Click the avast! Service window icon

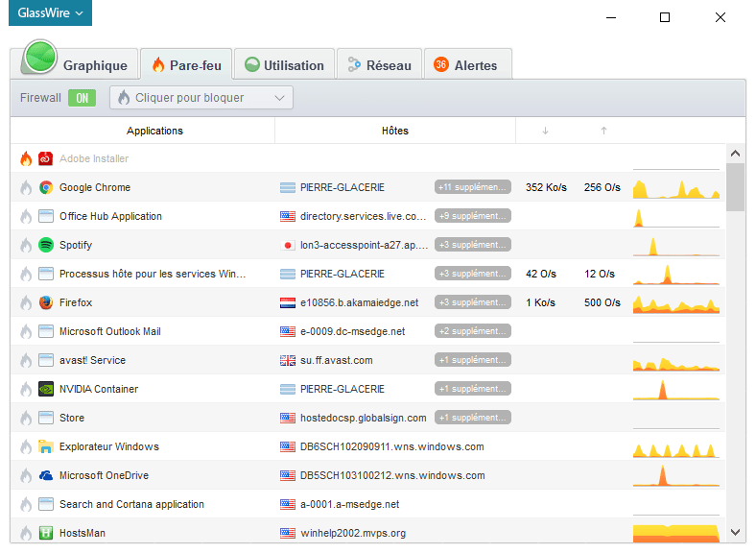[46, 360]
